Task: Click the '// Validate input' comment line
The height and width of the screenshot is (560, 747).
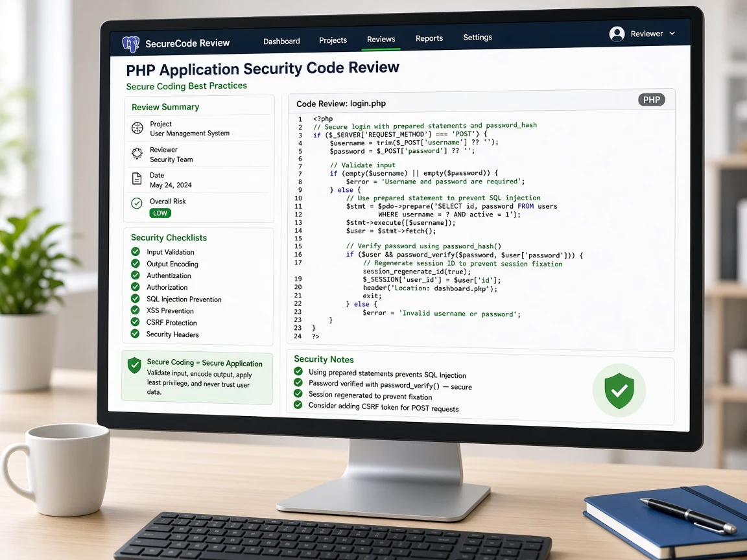Action: pyautogui.click(x=362, y=165)
